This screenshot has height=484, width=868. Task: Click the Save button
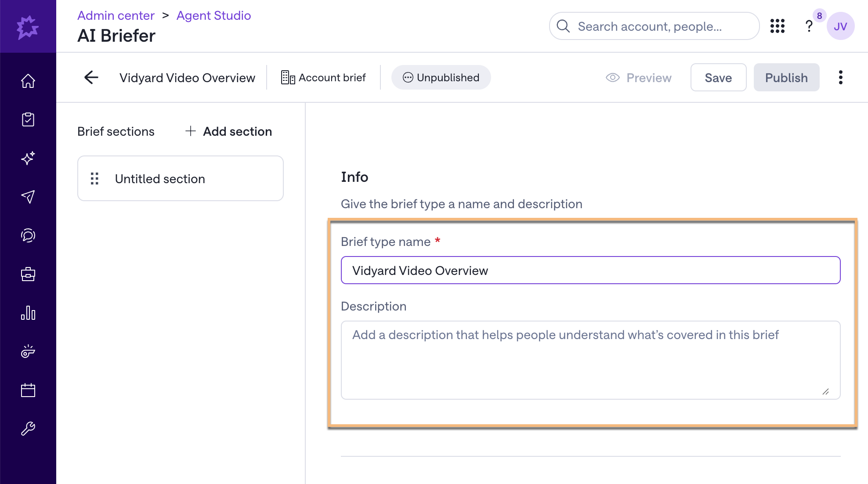coord(718,77)
